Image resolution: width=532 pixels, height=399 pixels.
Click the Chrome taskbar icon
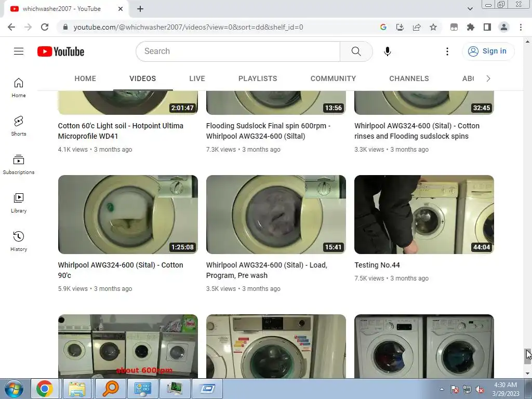[45, 389]
